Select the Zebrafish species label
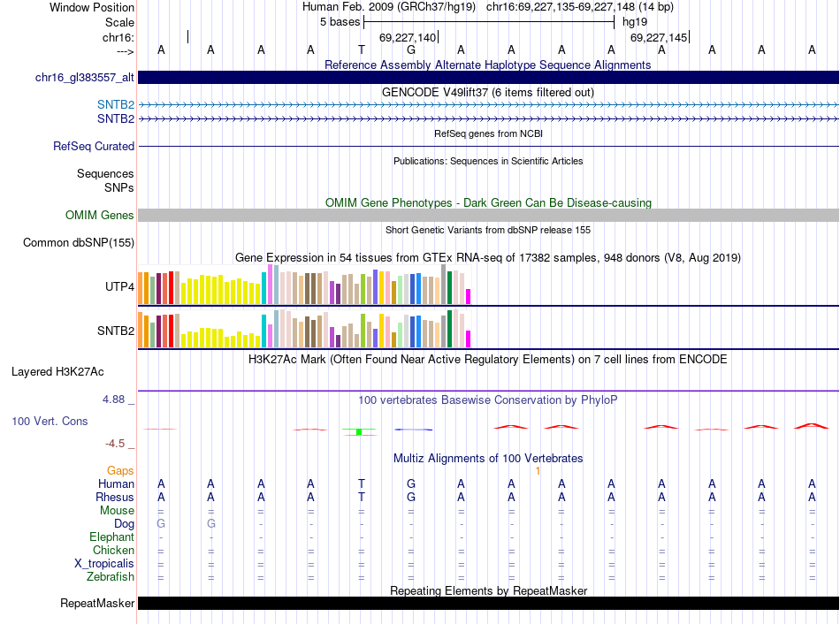The image size is (840, 624). pos(111,577)
